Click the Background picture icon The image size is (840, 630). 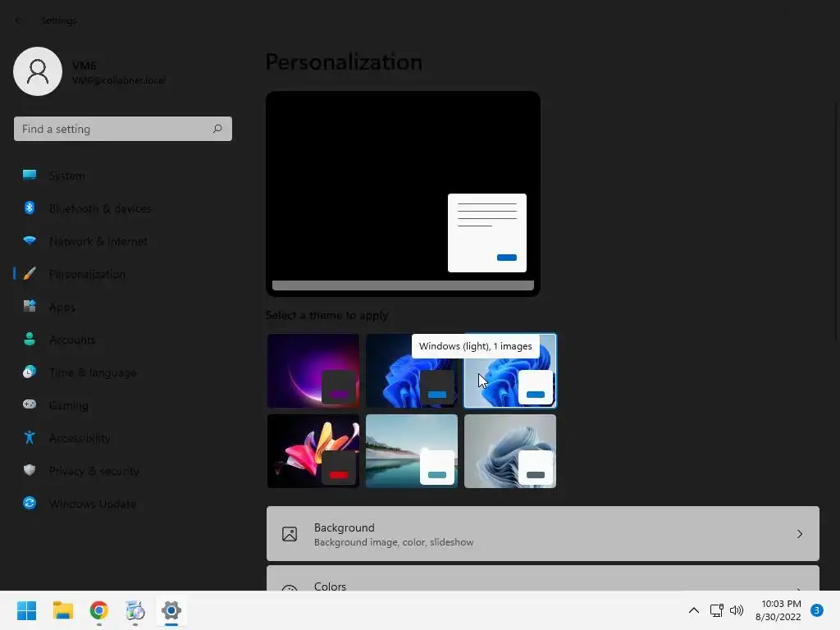coord(290,534)
